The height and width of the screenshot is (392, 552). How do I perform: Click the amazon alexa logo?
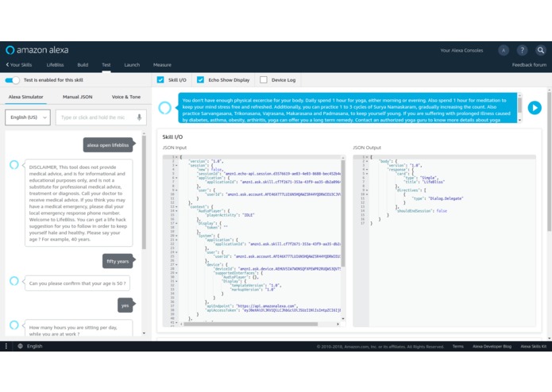pos(37,50)
